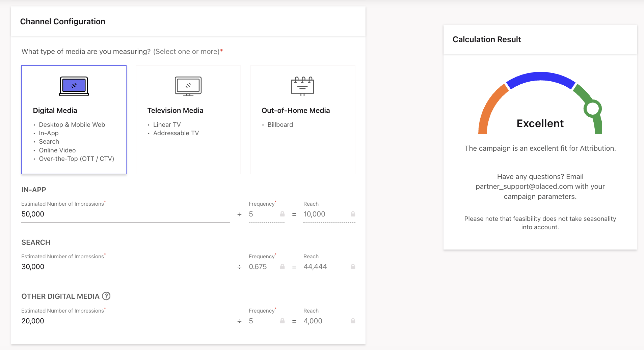The image size is (644, 350).
Task: Click the lock icon beside In-App Frequency
Action: point(282,214)
